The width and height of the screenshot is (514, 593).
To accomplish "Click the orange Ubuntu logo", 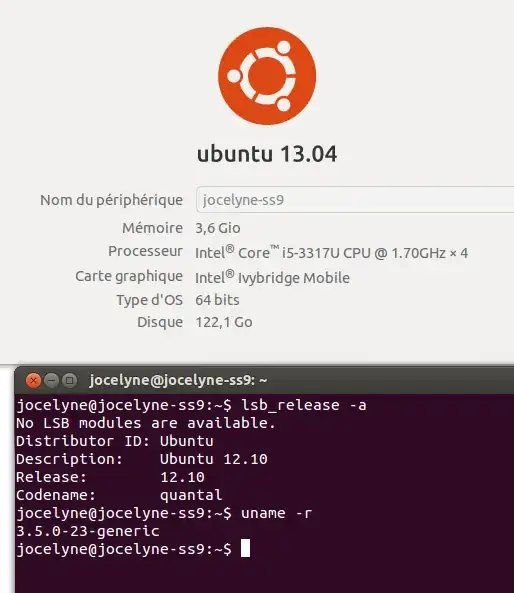I will point(267,76).
